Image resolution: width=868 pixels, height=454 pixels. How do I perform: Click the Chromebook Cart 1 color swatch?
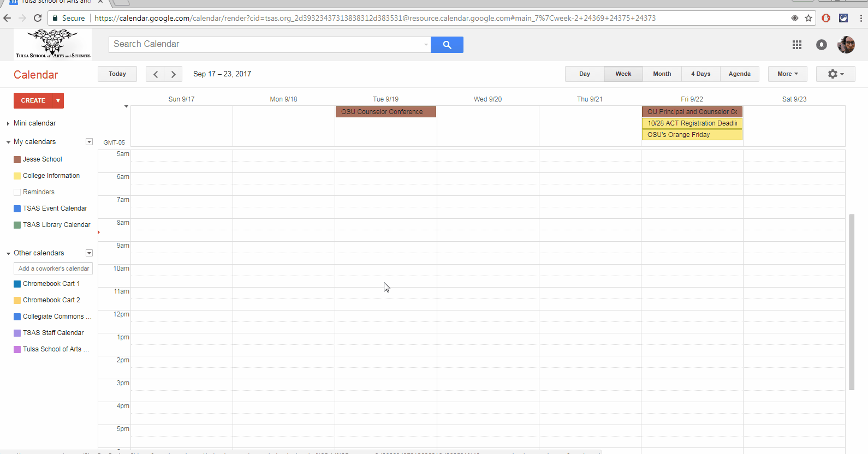point(17,284)
